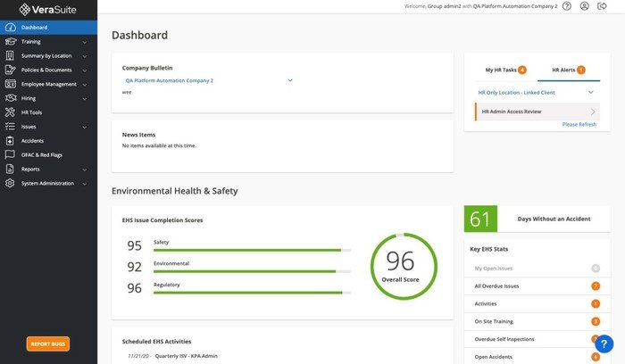
Task: Expand the Training menu chevron
Action: 85,42
